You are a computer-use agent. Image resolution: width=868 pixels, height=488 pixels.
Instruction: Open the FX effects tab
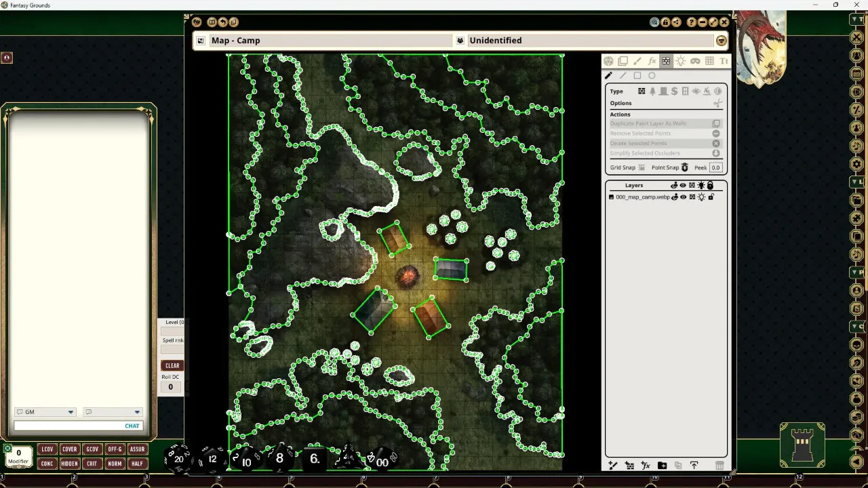pyautogui.click(x=652, y=61)
